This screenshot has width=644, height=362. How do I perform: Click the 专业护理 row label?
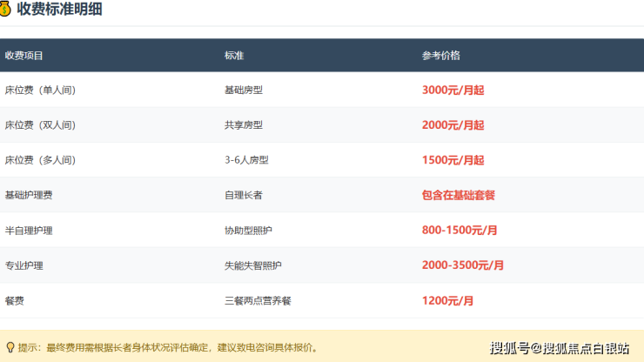(24, 265)
